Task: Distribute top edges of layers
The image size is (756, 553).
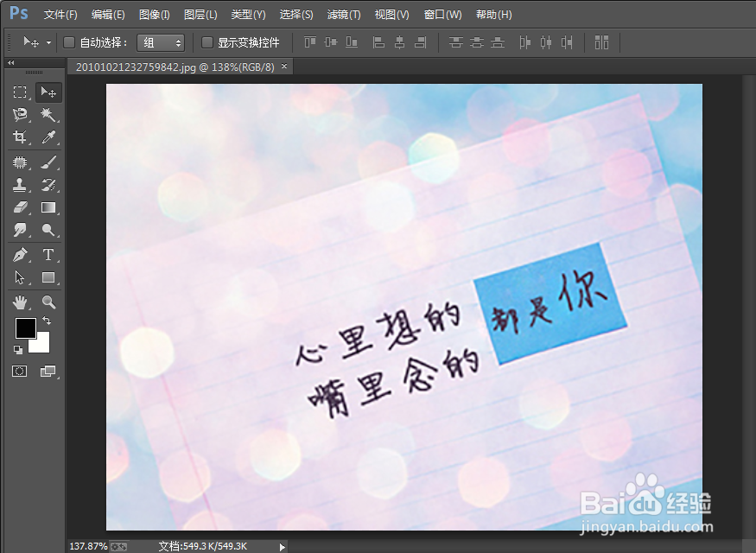Action: (x=455, y=42)
